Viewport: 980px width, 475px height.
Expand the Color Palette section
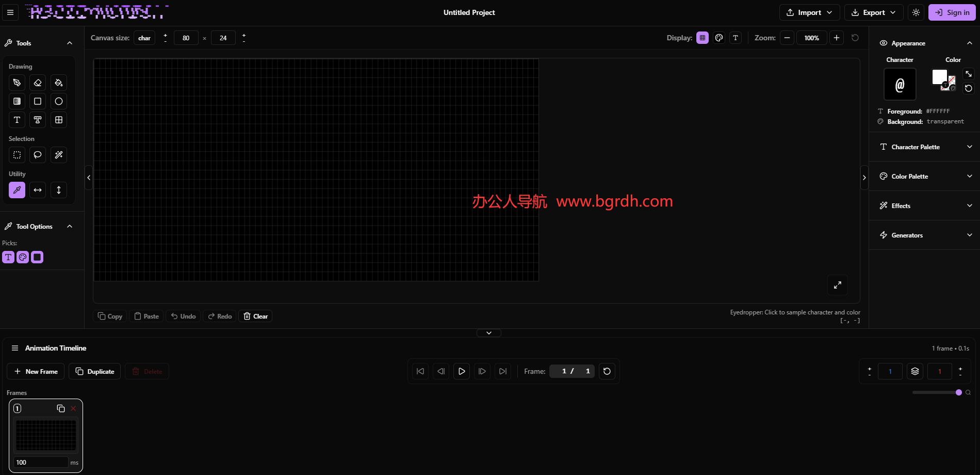click(923, 176)
